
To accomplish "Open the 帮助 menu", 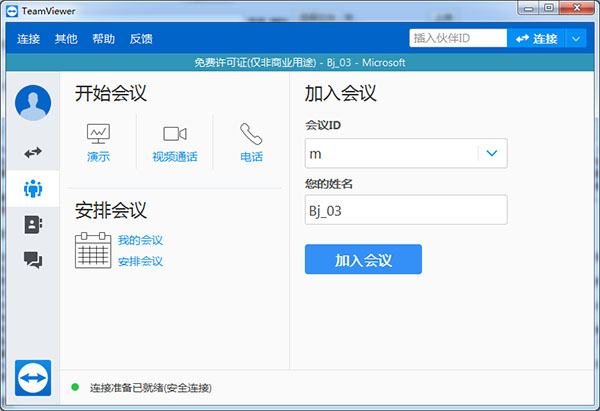I will [103, 39].
